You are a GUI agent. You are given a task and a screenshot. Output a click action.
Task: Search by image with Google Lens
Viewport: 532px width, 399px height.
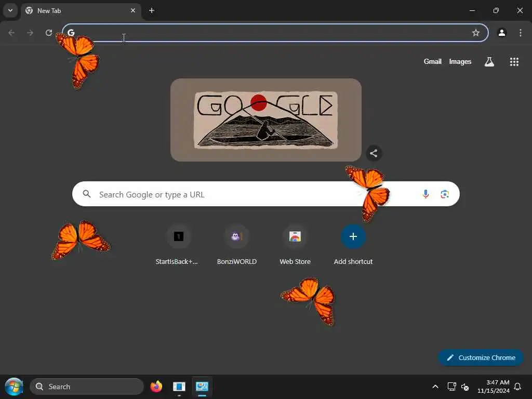(445, 194)
